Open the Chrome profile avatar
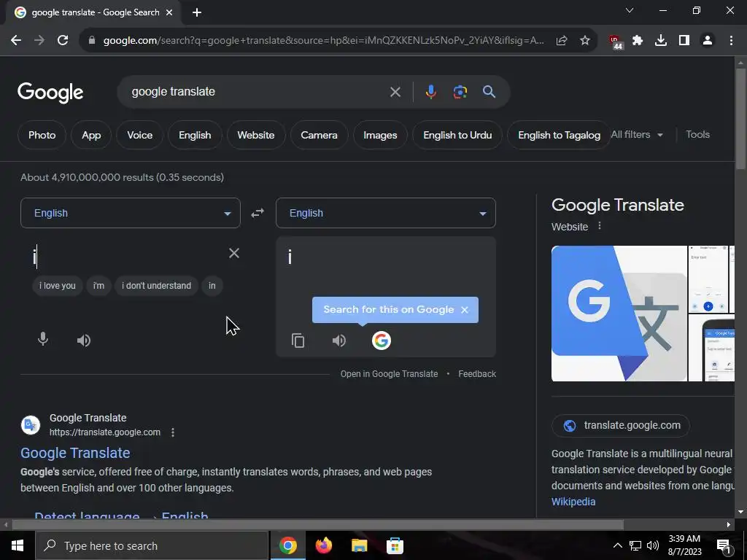The image size is (747, 560). pyautogui.click(x=708, y=41)
